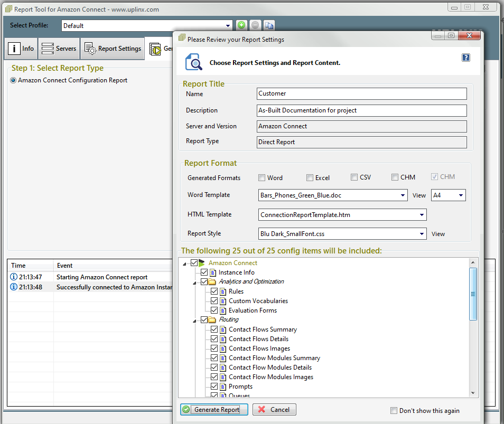Image resolution: width=504 pixels, height=424 pixels.
Task: Click the copy profile icon
Action: (269, 25)
